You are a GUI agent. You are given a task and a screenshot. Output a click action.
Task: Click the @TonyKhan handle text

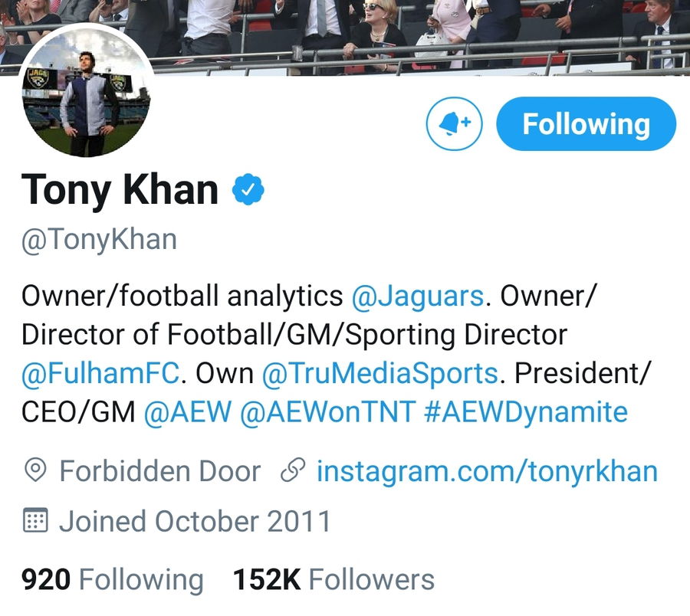[99, 239]
